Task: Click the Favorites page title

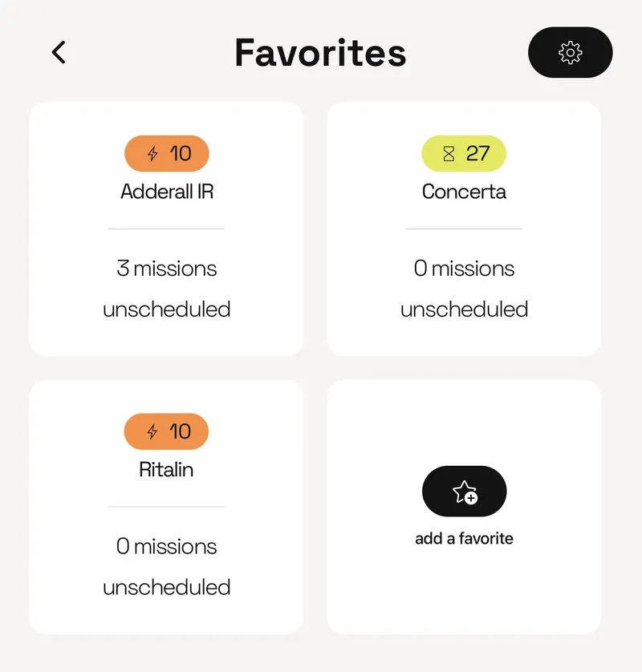Action: 320,53
